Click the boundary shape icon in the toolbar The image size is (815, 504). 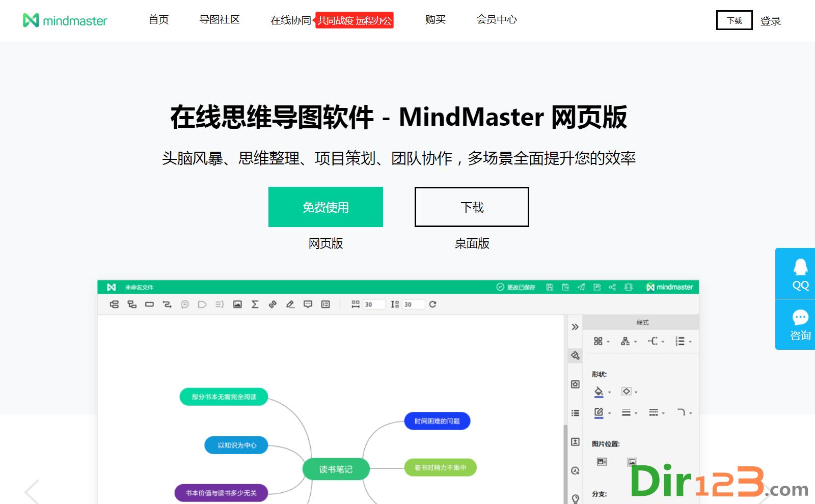(202, 304)
